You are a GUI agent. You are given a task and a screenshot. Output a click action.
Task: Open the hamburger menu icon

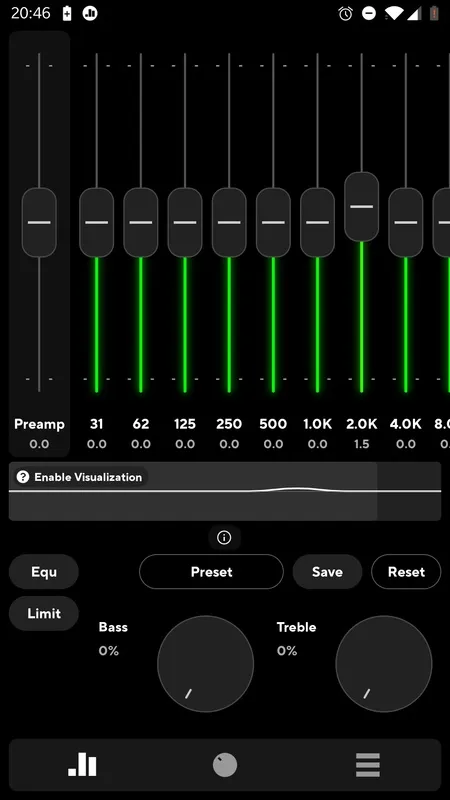367,765
